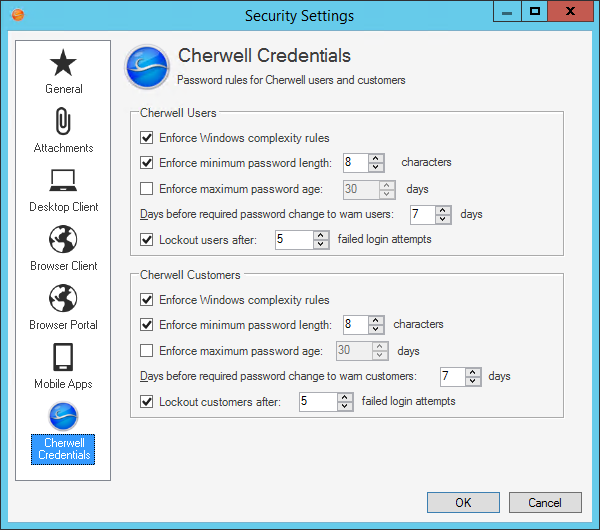The height and width of the screenshot is (530, 600).
Task: Toggle the Lockout customers after checkbox
Action: (x=147, y=402)
